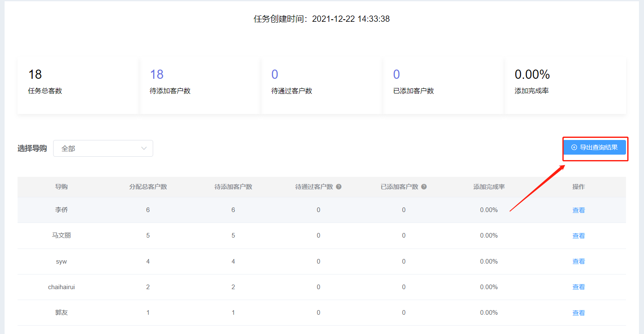This screenshot has height=334, width=644.
Task: Click the 待添加客户数 card value 18
Action: [157, 75]
